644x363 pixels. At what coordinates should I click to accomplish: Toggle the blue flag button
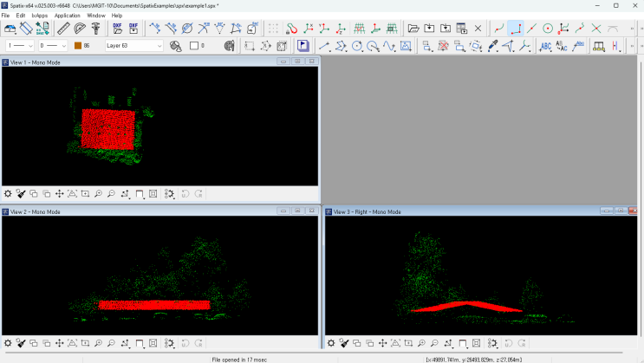point(302,46)
